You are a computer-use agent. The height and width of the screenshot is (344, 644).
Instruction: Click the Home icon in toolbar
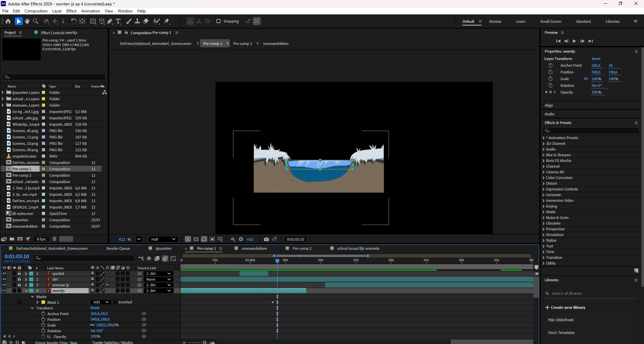pos(8,21)
